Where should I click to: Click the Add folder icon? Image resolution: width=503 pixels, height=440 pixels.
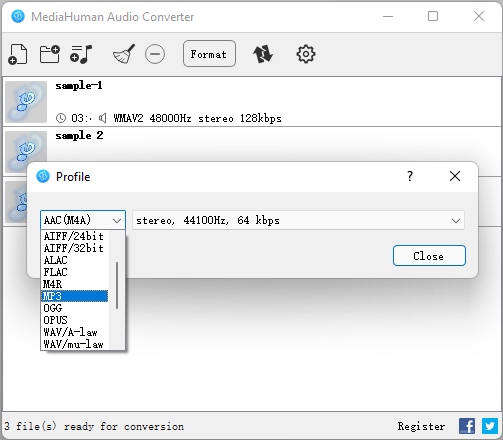point(50,54)
